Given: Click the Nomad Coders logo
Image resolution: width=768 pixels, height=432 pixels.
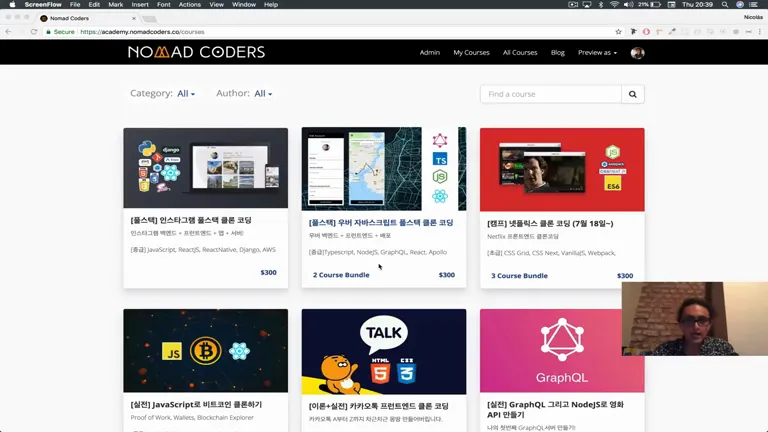Looking at the screenshot, I should click(196, 52).
